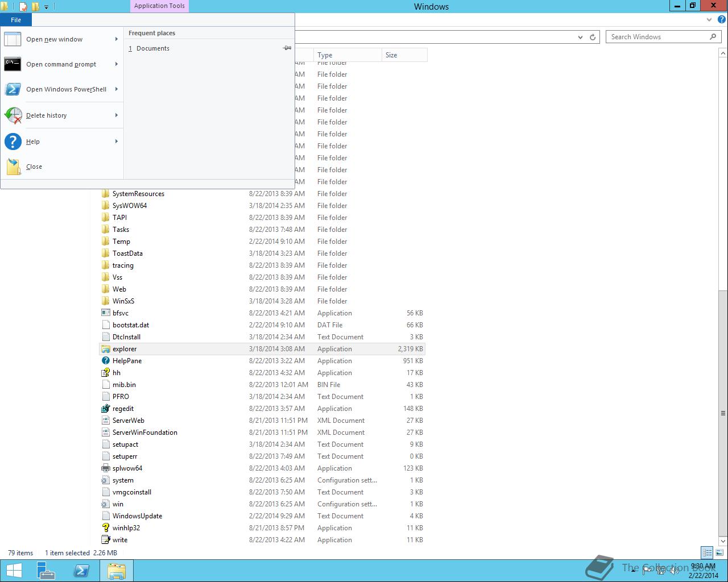
Task: Click the search magnifier icon
Action: (713, 37)
